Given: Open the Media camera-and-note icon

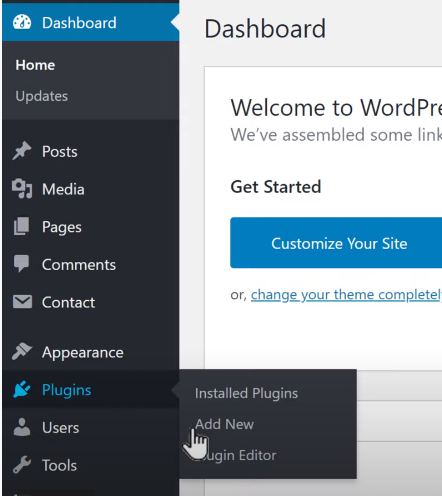Looking at the screenshot, I should point(22,189).
